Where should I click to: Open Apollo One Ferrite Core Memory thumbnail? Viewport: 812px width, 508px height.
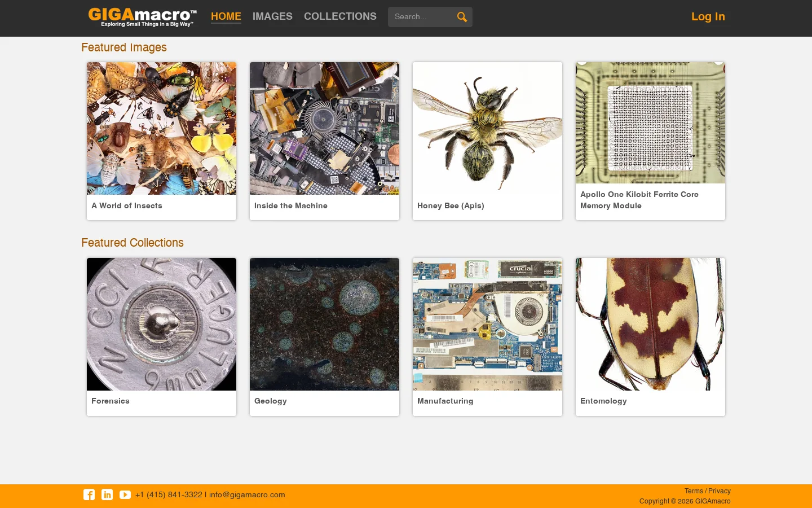tap(650, 122)
